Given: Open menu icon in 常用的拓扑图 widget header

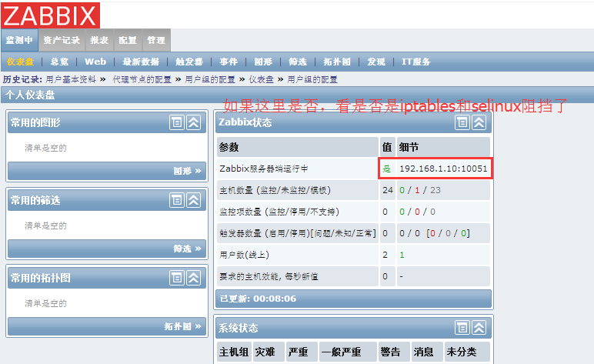Looking at the screenshot, I should 176,278.
